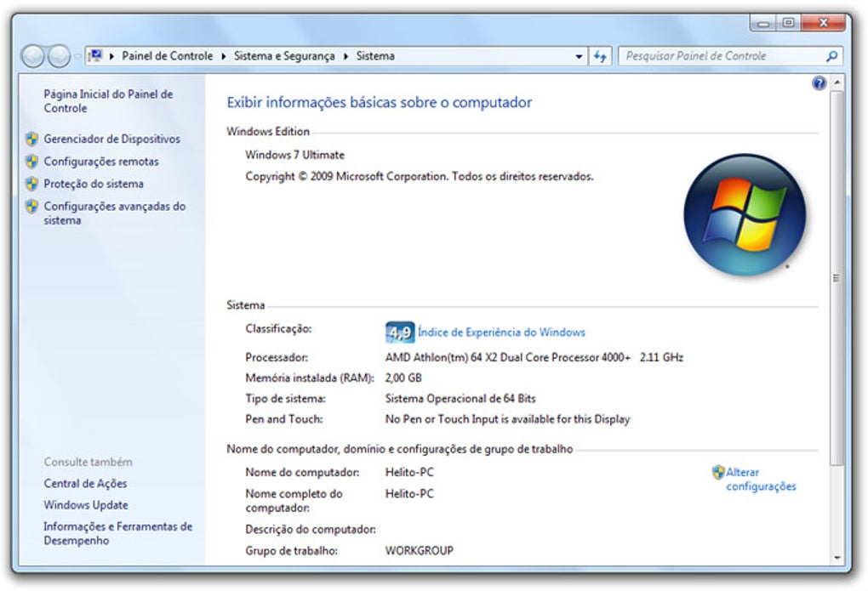The width and height of the screenshot is (868, 591).
Task: Click the No Pen or Touch Input text
Action: click(x=508, y=419)
